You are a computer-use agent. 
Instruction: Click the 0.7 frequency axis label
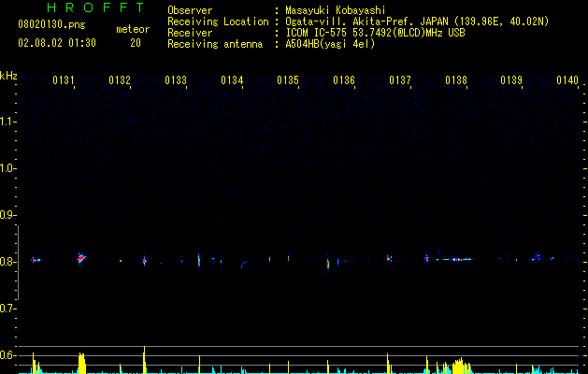coord(7,309)
